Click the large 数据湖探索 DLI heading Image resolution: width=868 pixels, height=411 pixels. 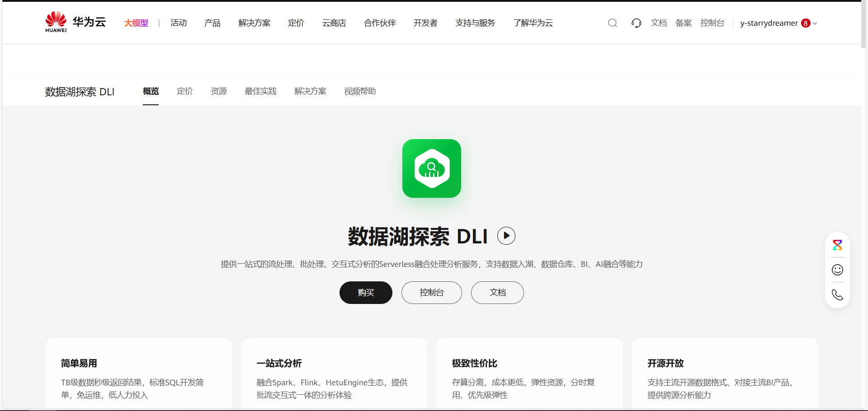(418, 236)
